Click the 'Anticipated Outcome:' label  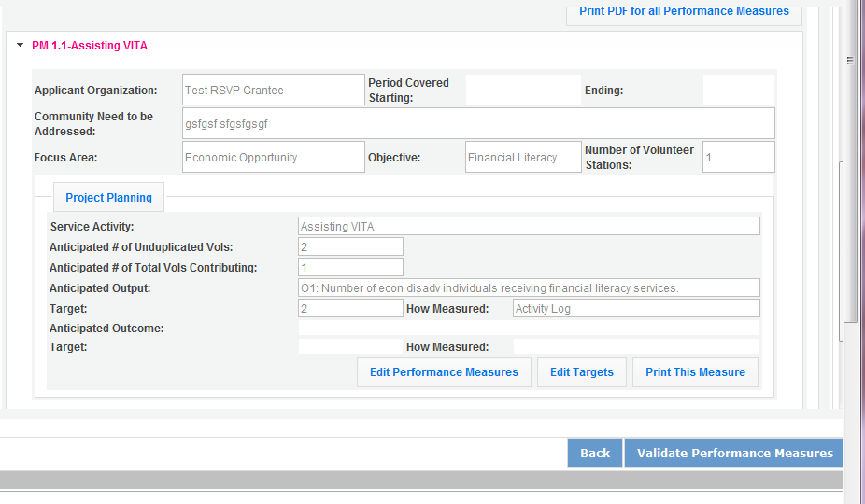(106, 329)
